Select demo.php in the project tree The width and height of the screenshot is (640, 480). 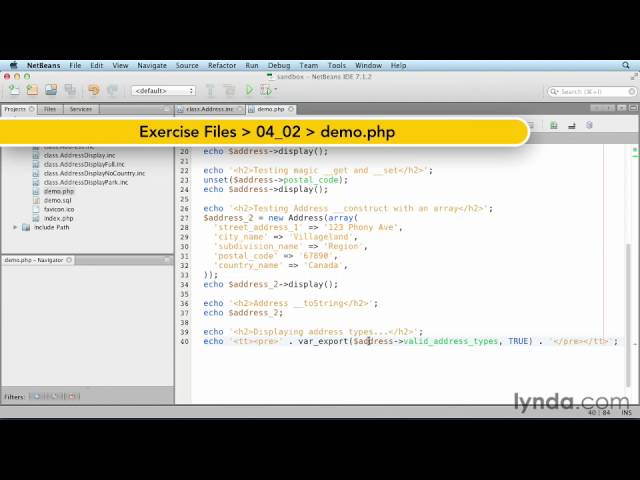click(x=59, y=191)
